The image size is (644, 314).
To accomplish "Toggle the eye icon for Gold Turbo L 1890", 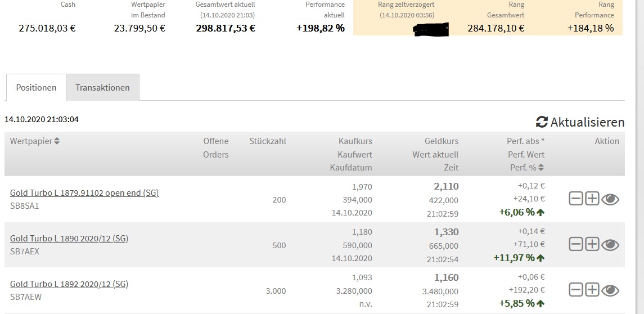I will point(610,244).
